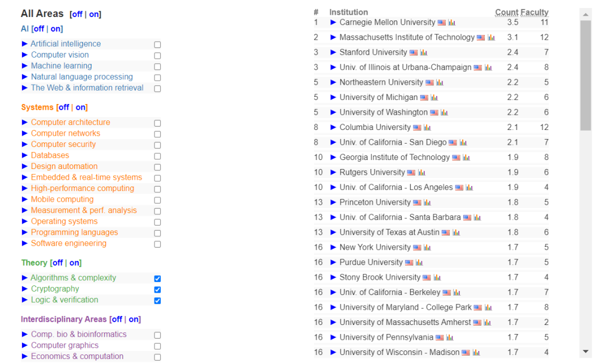Expand Carnegie Mellon University faculty list
The width and height of the screenshot is (611, 364).
coord(333,22)
